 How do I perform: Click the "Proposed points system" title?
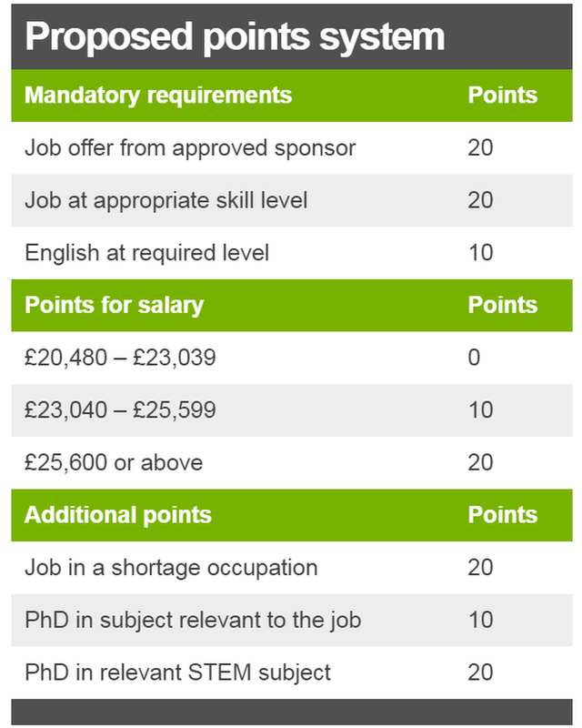point(235,37)
